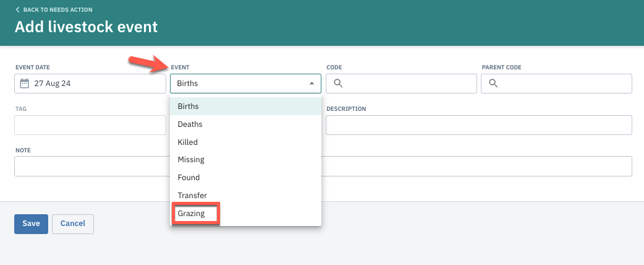This screenshot has width=644, height=265.
Task: Click the calendar icon in Event Date
Action: [x=25, y=84]
